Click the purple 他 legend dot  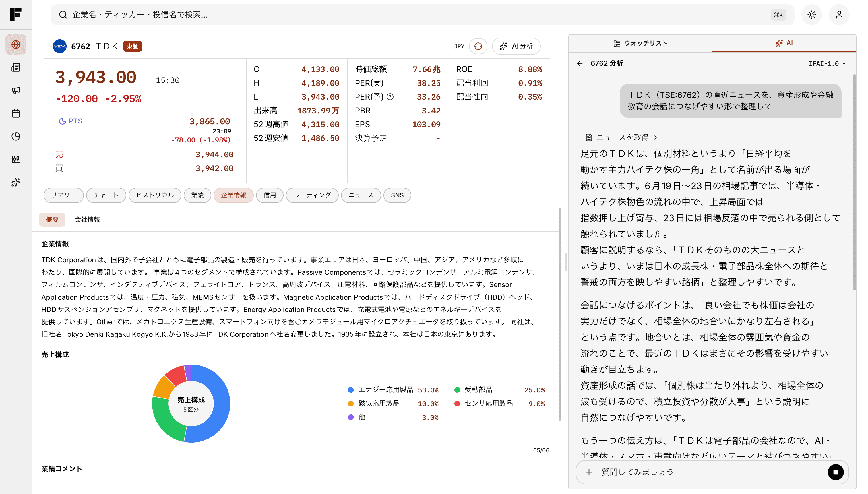tap(351, 417)
